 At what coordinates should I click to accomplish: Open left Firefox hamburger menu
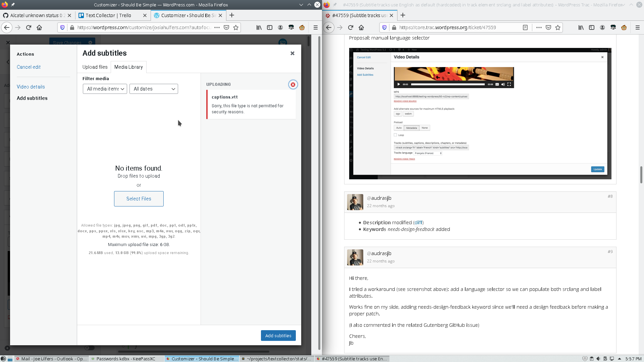click(x=315, y=27)
